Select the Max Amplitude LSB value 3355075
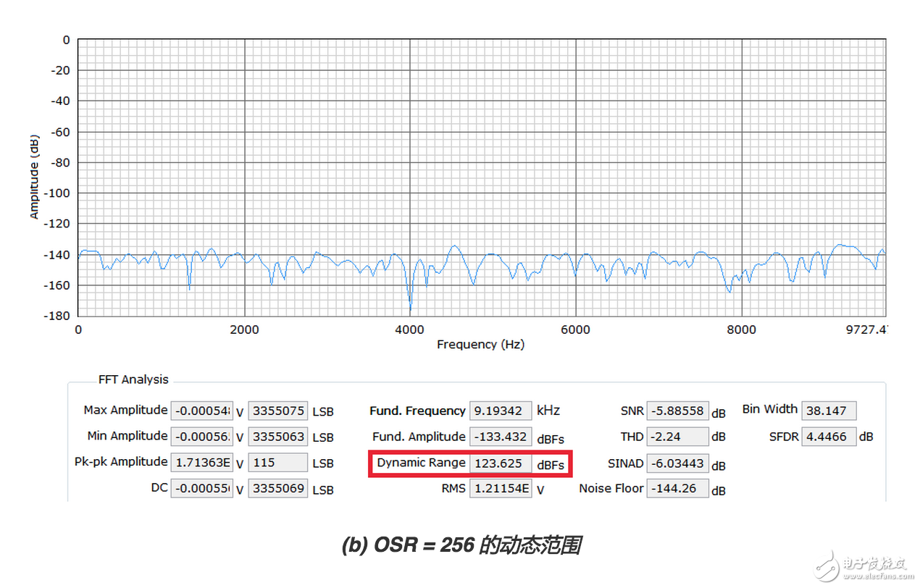 [x=277, y=411]
